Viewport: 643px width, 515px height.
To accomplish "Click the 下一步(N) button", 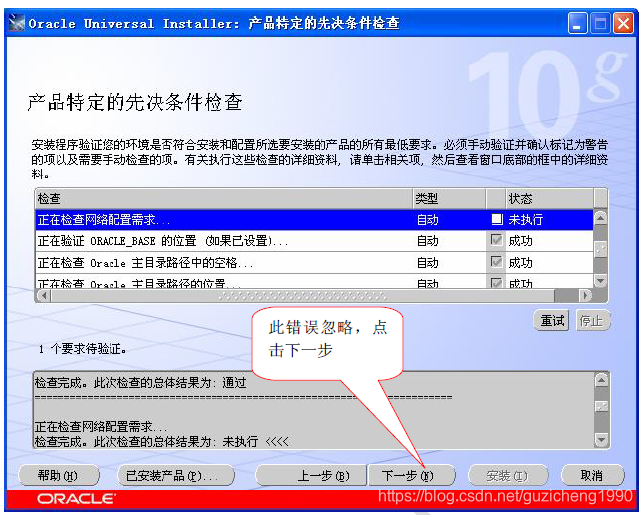I will pyautogui.click(x=412, y=476).
